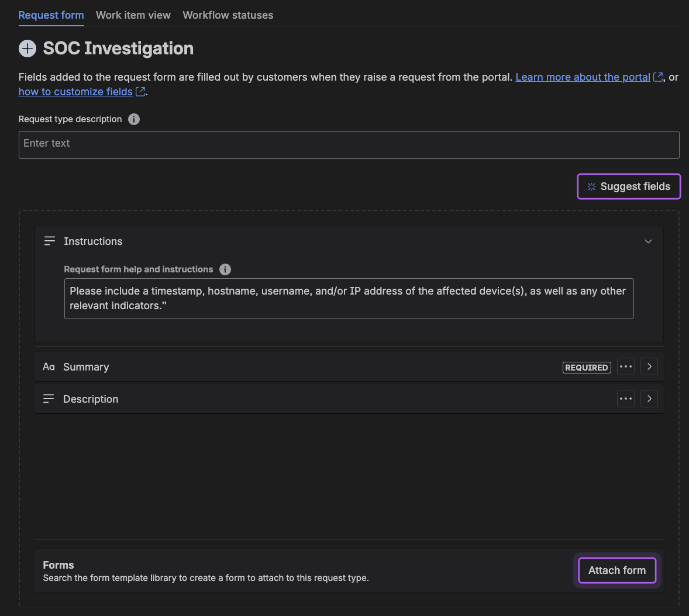Viewport: 689px width, 616px height.
Task: Open the Description field more options menu
Action: tap(626, 399)
